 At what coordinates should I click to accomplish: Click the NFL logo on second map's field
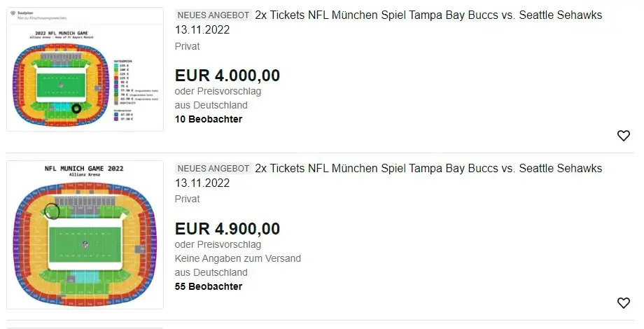[x=85, y=246]
